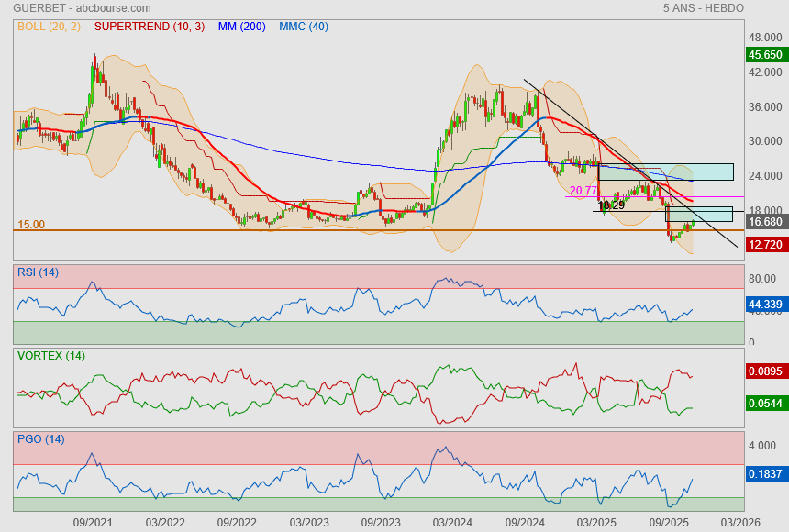Click the 5 ANS - HEBDO period label
Viewport: 789px width, 532px height.
pyautogui.click(x=704, y=8)
